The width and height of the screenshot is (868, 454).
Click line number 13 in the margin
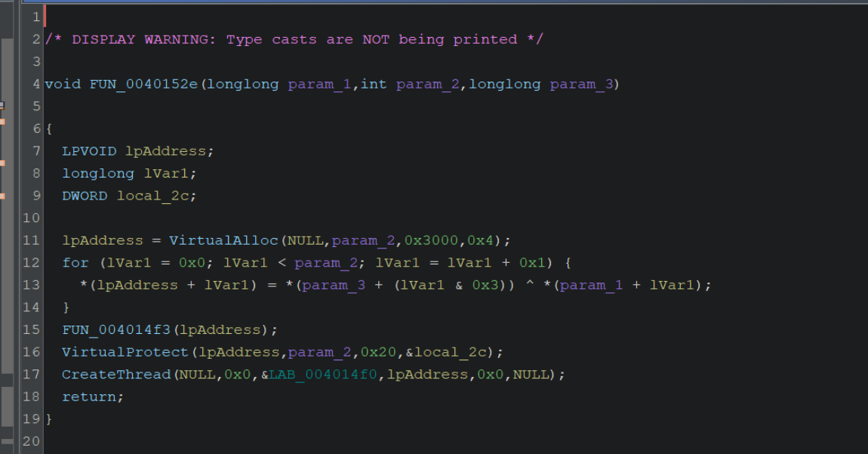pos(31,285)
